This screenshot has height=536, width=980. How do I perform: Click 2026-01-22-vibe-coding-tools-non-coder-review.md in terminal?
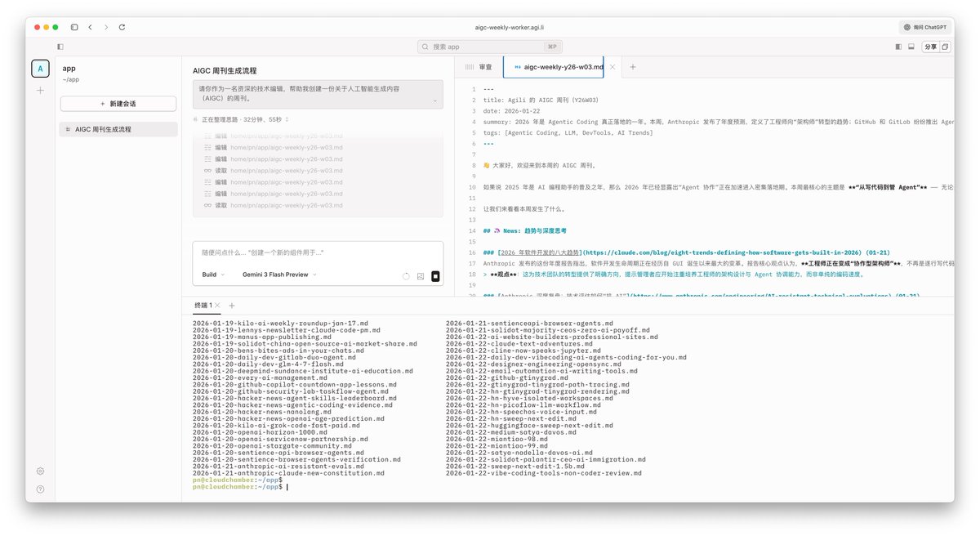[x=544, y=472]
